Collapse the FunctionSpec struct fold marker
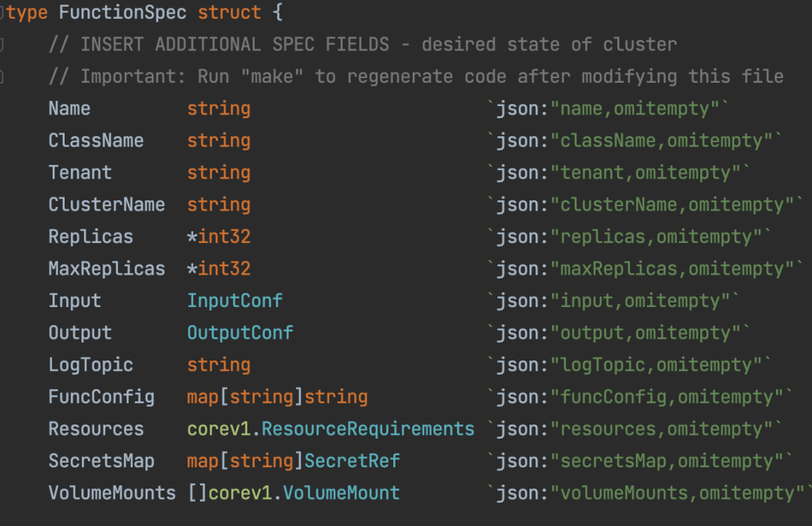Image resolution: width=812 pixels, height=526 pixels. [x=2, y=13]
